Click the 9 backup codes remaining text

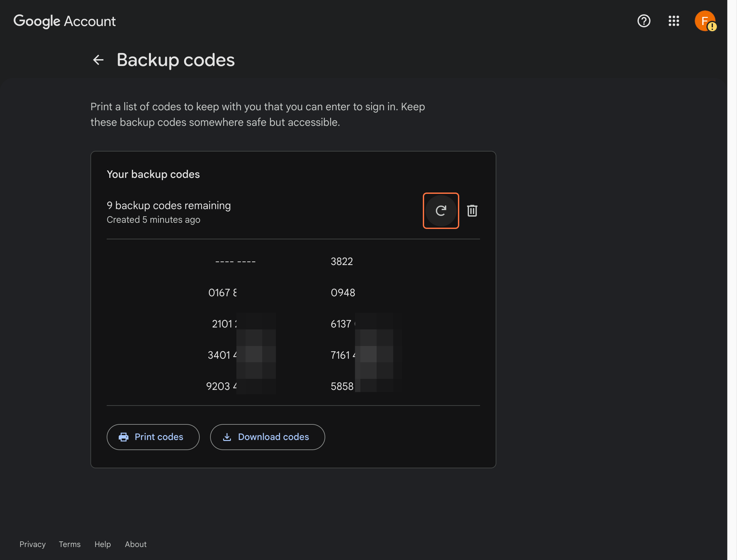click(168, 205)
